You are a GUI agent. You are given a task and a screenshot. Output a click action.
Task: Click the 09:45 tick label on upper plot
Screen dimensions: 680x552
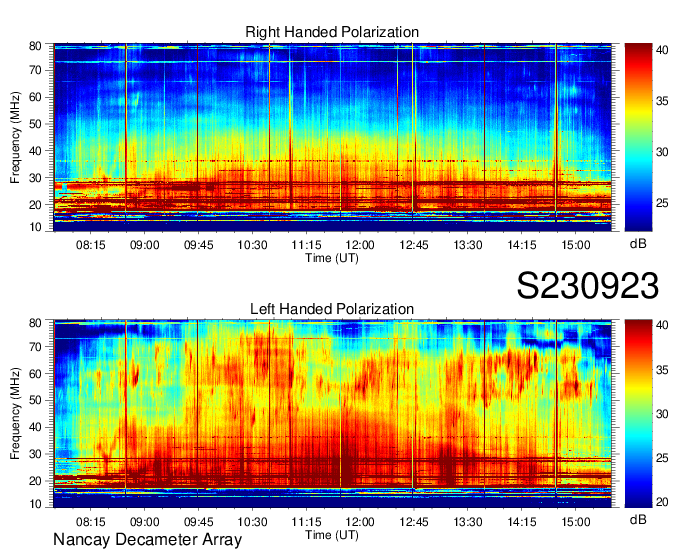199,245
